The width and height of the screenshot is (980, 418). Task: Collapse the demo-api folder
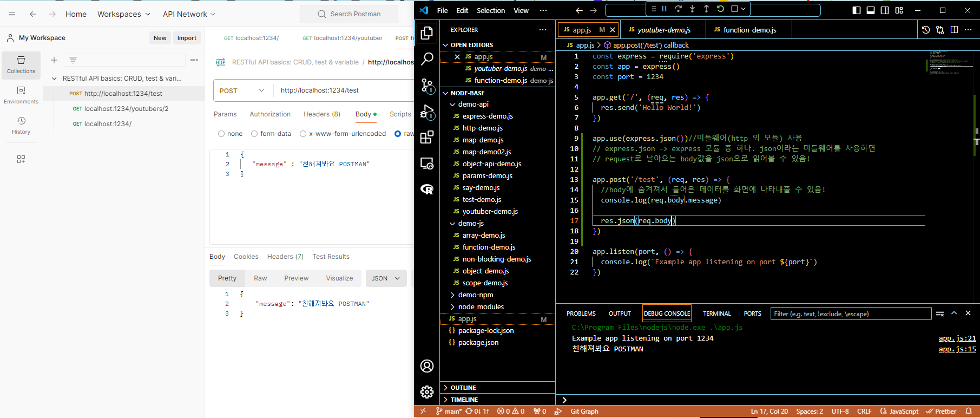452,104
